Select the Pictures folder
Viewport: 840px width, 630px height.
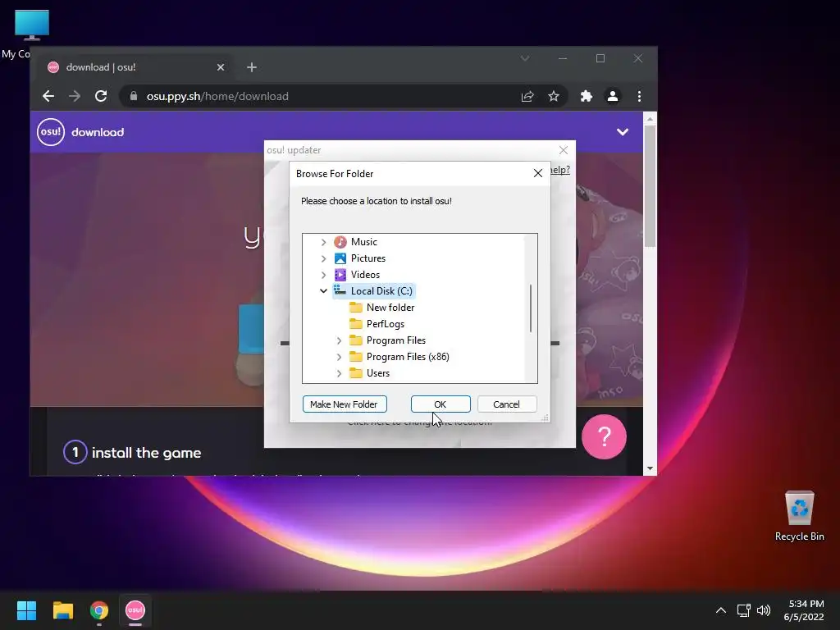(x=368, y=258)
